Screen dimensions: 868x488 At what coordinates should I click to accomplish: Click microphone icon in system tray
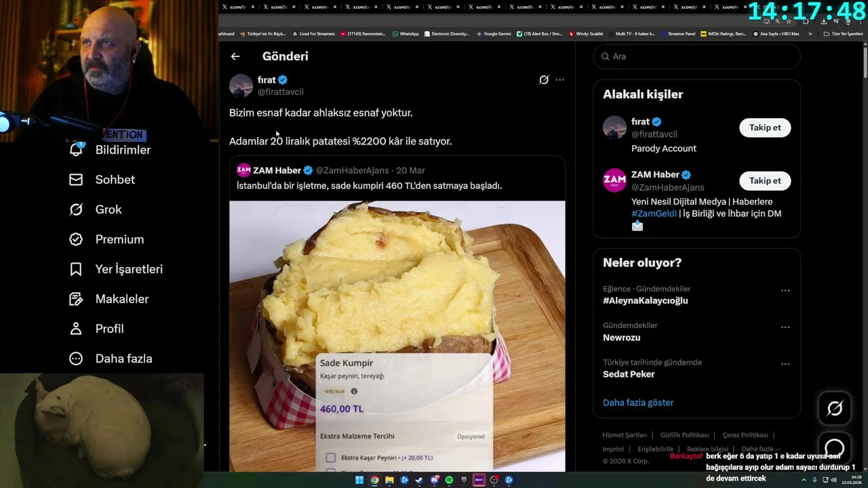[814, 480]
